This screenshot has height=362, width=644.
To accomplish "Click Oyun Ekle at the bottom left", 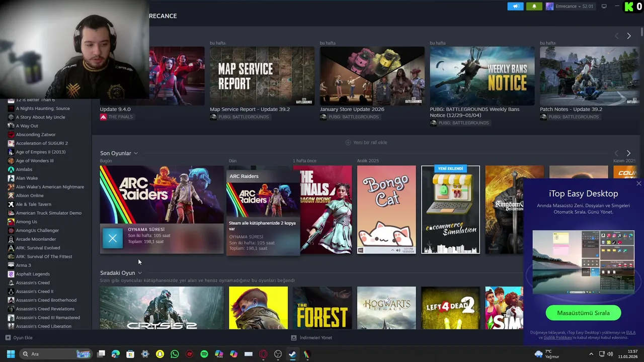I will tap(19, 338).
